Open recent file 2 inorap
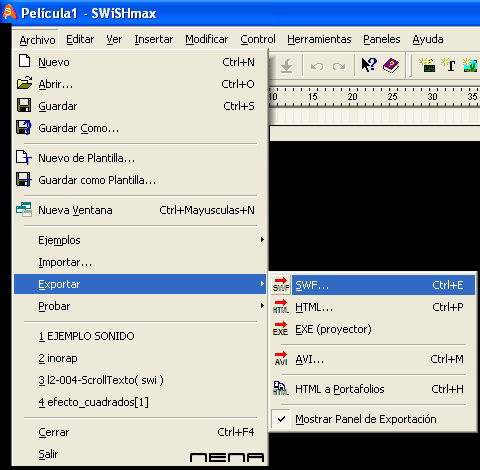 139,358
